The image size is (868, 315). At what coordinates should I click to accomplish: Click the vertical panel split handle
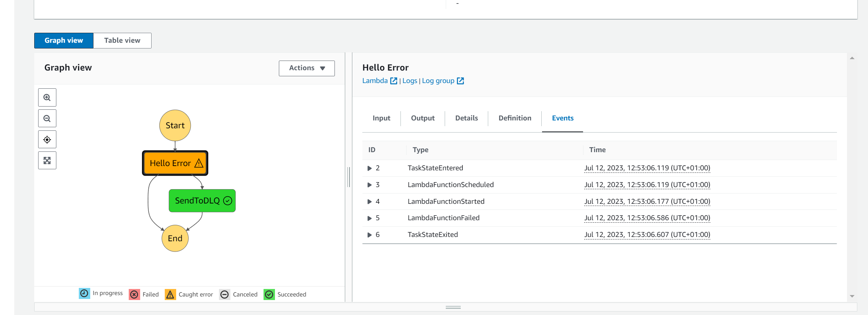click(x=349, y=177)
